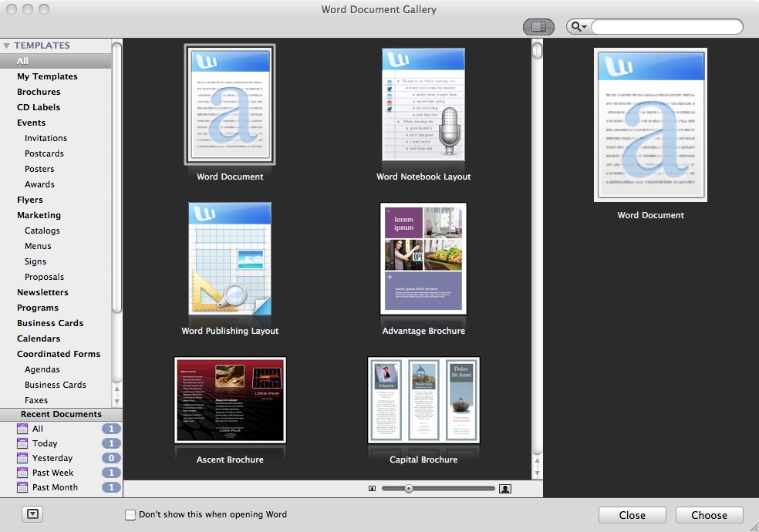The height and width of the screenshot is (532, 759).
Task: Click the Recent Documents header
Action: point(61,415)
